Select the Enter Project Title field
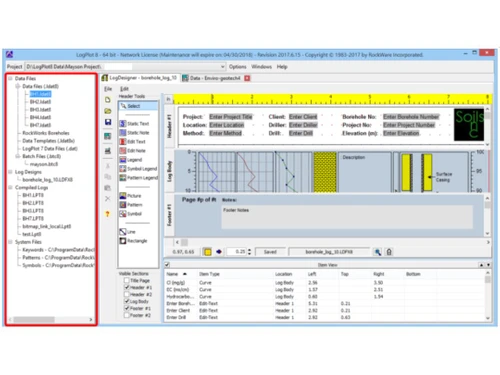Screen dimensions: 500x375 pos(231,117)
